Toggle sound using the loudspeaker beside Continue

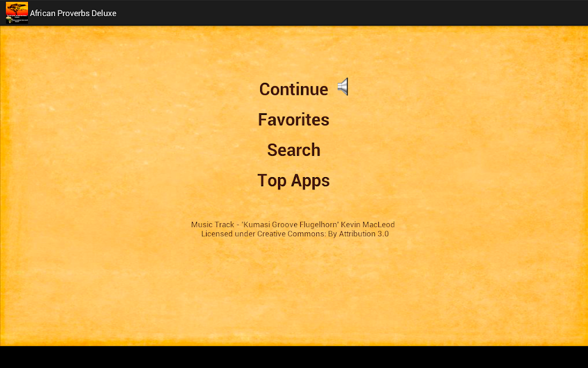343,87
